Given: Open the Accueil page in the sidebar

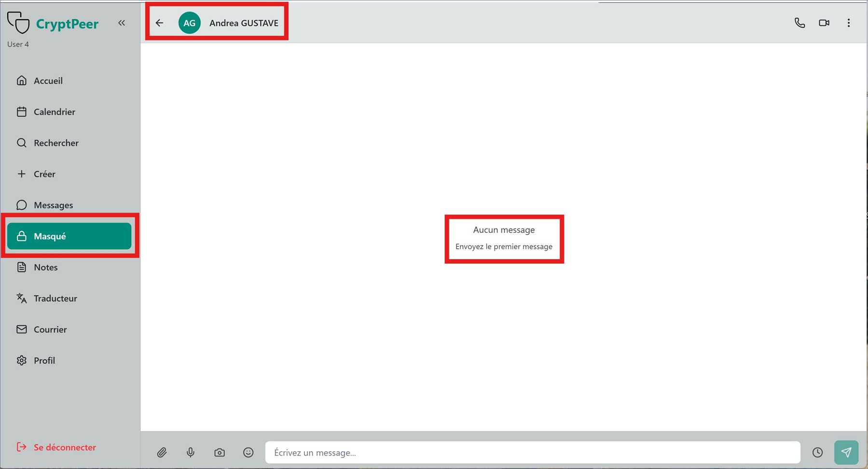Looking at the screenshot, I should click(x=48, y=80).
